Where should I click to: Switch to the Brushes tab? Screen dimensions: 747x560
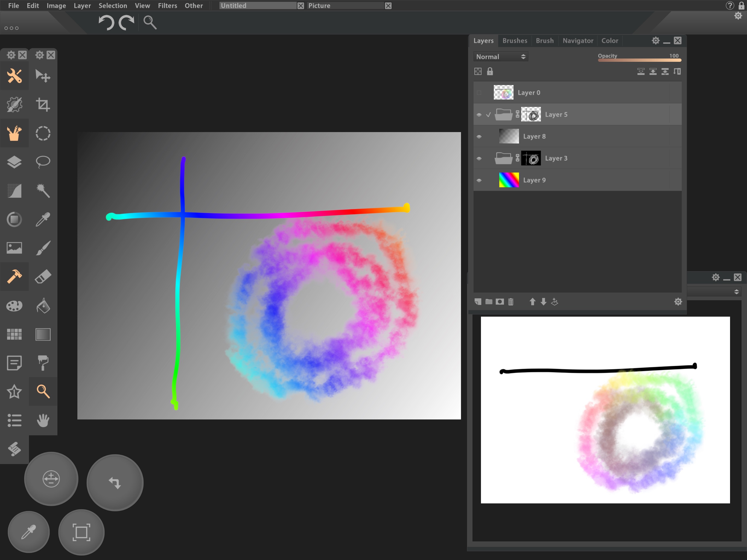pos(514,40)
